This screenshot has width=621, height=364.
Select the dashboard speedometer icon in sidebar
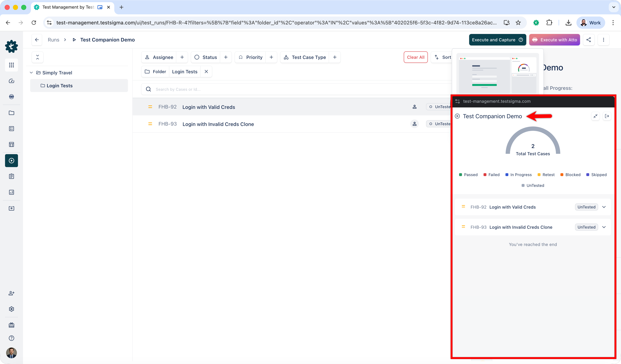coord(11,81)
